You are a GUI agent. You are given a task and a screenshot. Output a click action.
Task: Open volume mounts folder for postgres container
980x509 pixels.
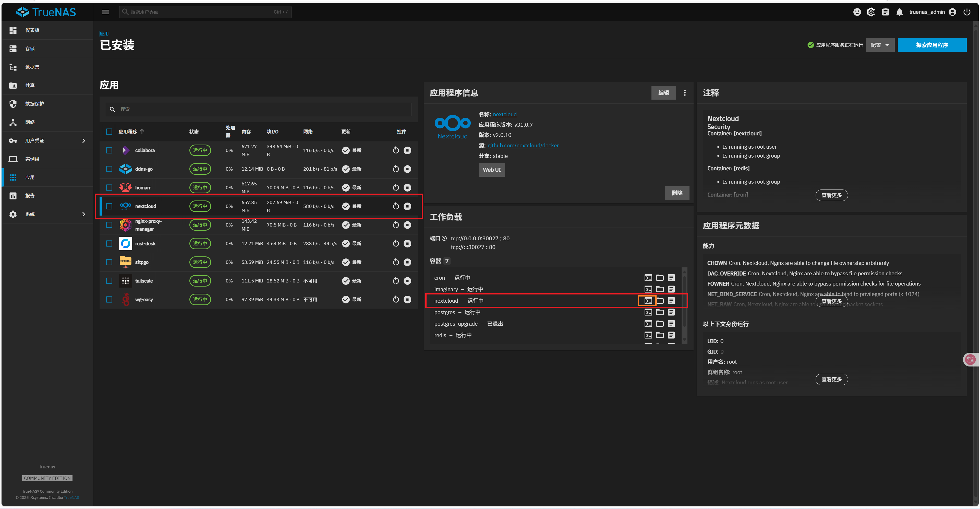pyautogui.click(x=660, y=312)
